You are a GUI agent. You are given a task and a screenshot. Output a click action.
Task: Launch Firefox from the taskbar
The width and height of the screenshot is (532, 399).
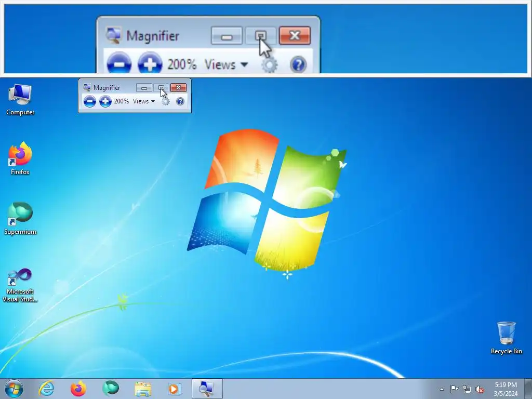(78, 389)
